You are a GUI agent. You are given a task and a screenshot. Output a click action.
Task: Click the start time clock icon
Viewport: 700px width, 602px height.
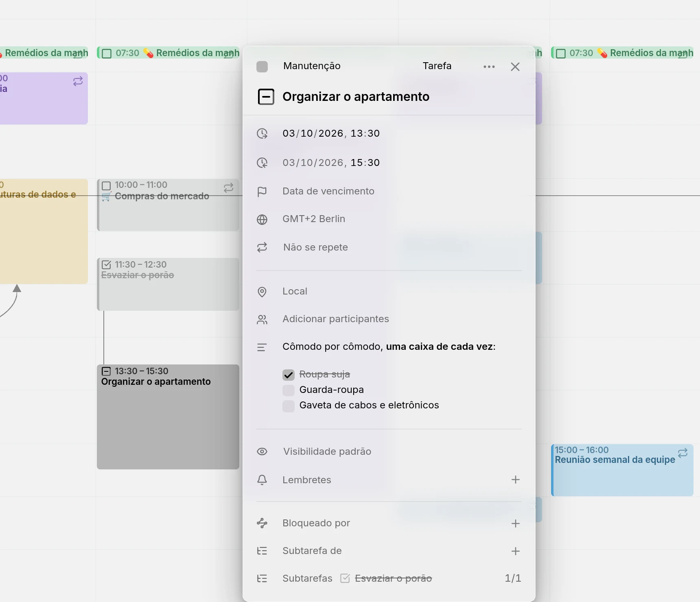point(262,133)
